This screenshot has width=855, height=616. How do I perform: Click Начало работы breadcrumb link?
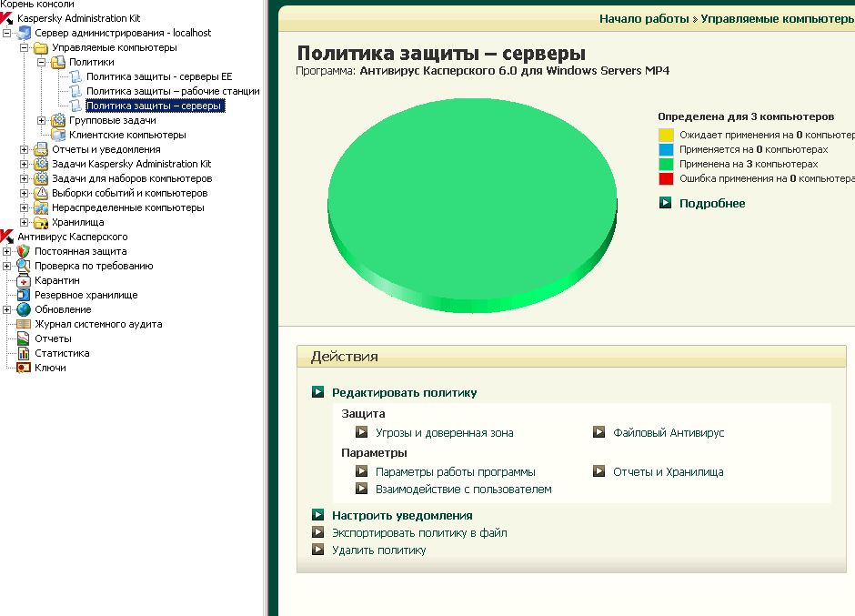point(644,18)
